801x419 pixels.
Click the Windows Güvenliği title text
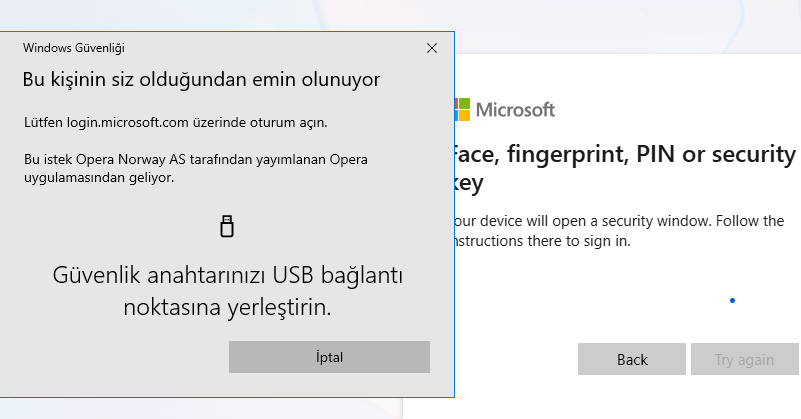(x=74, y=48)
